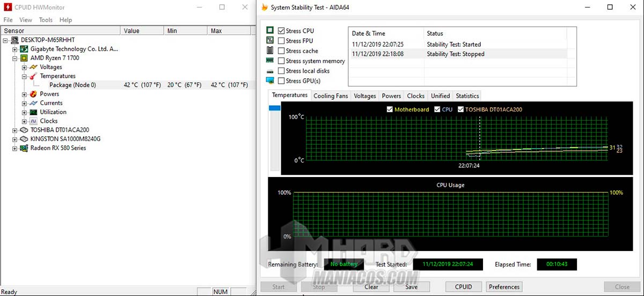Expand the TOSHIBA DT01ACA200 node
Image resolution: width=644 pixels, height=296 pixels.
pos(15,130)
